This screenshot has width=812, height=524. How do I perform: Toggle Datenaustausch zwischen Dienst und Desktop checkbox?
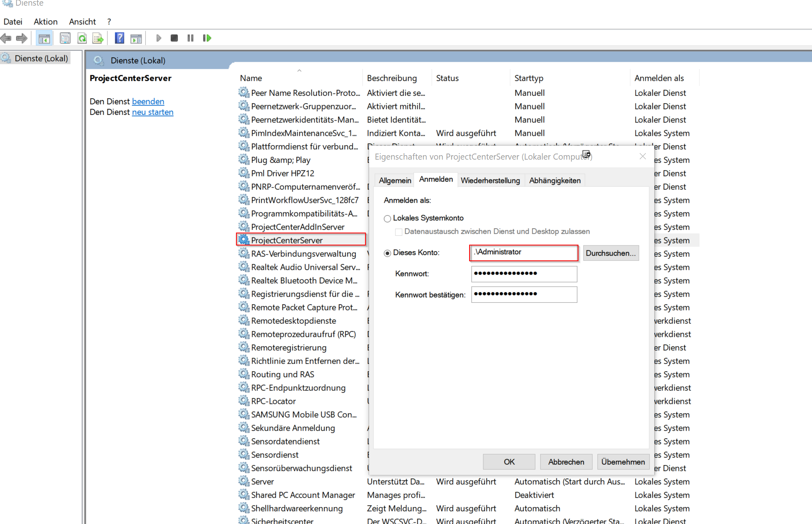pos(399,232)
